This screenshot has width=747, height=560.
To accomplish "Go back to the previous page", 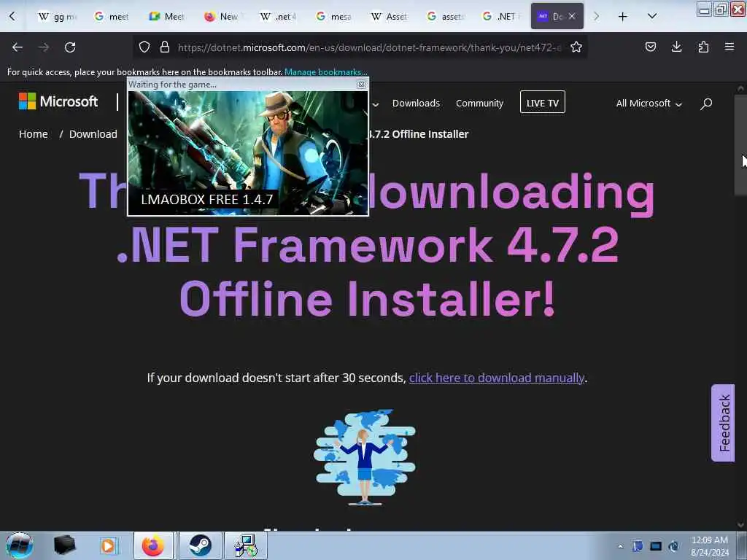I will coord(18,47).
